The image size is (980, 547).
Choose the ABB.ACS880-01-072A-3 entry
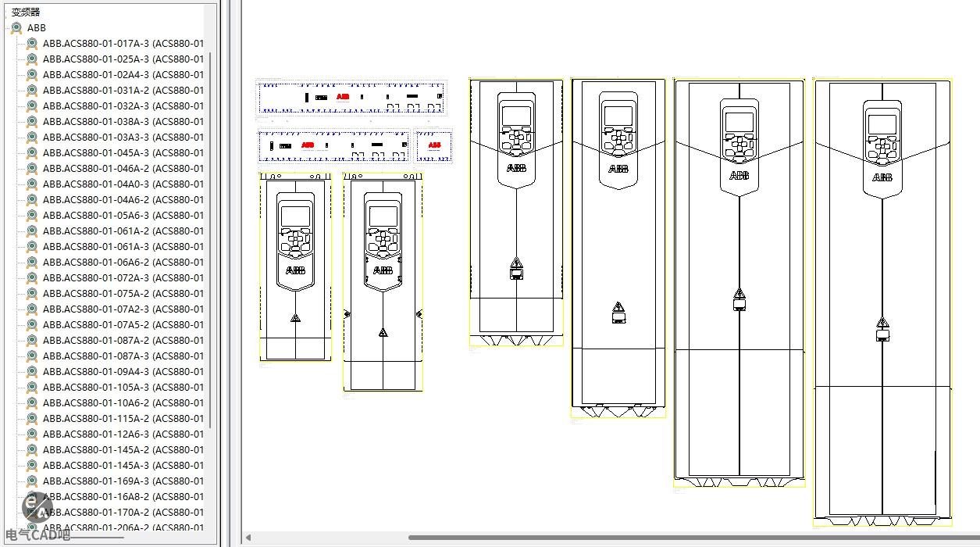pyautogui.click(x=123, y=277)
